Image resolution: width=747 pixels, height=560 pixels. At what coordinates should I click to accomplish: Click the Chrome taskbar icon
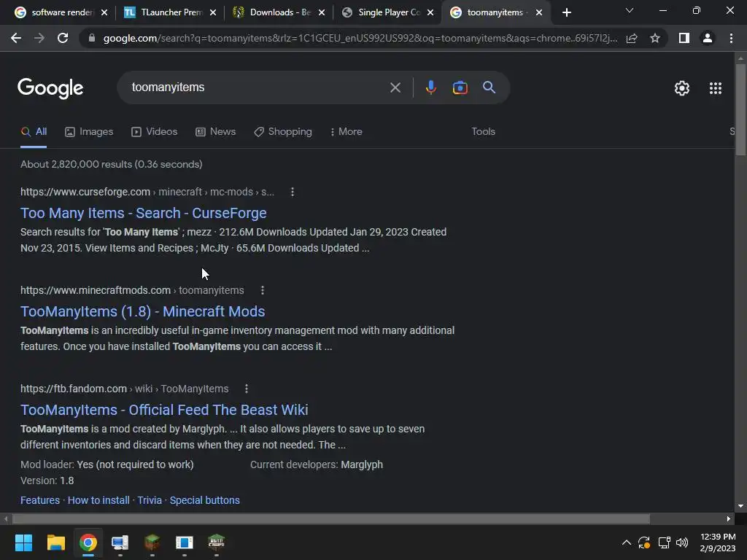coord(88,542)
